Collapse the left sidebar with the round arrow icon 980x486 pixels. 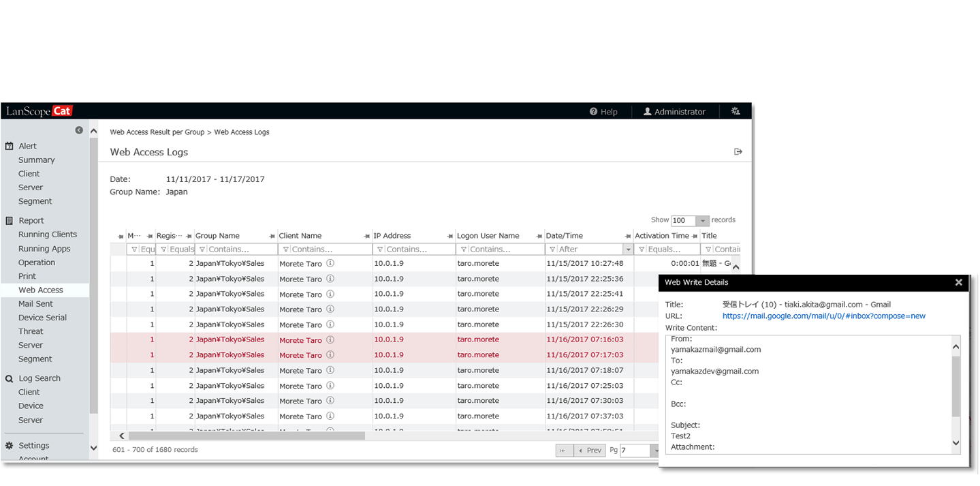click(x=79, y=130)
